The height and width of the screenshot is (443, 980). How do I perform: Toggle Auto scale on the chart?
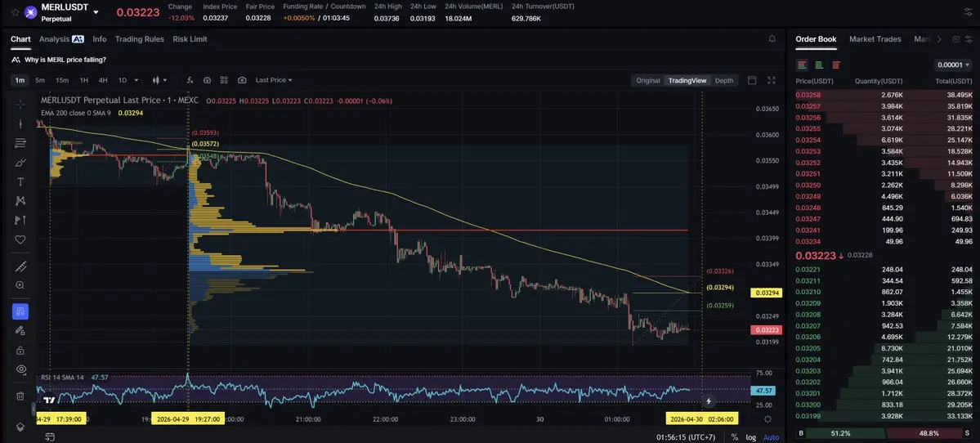(x=772, y=437)
